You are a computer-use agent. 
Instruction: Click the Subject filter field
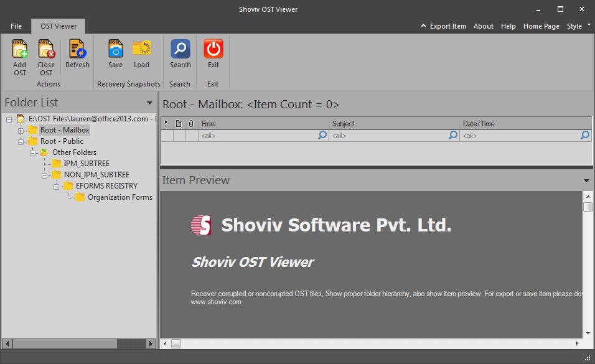click(x=394, y=136)
